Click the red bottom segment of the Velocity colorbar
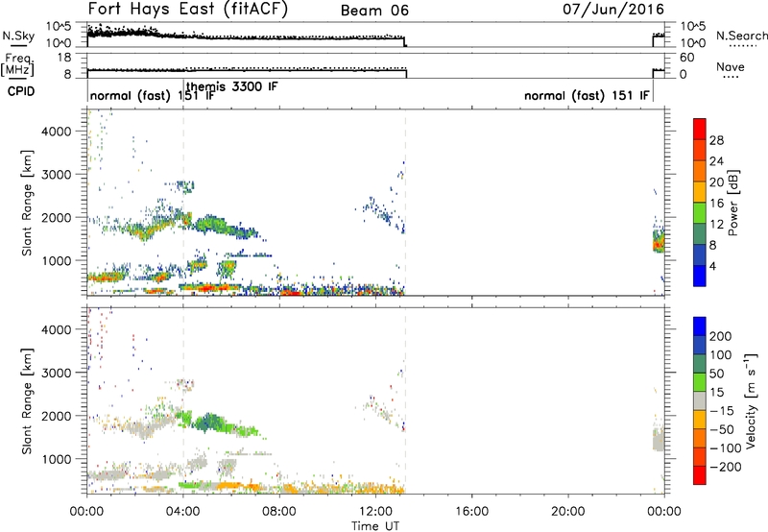768x532 pixels. tap(700, 475)
